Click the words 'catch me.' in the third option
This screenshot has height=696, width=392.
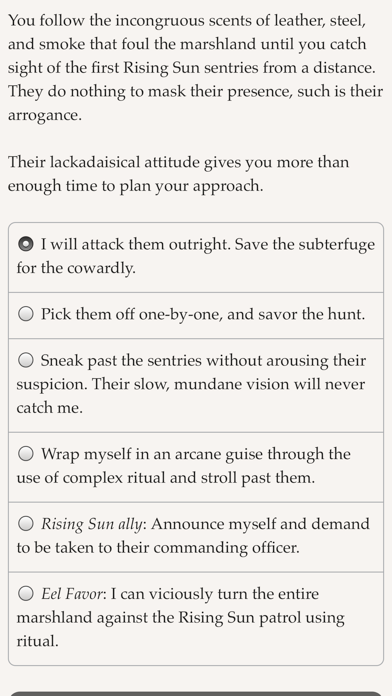[49, 408]
